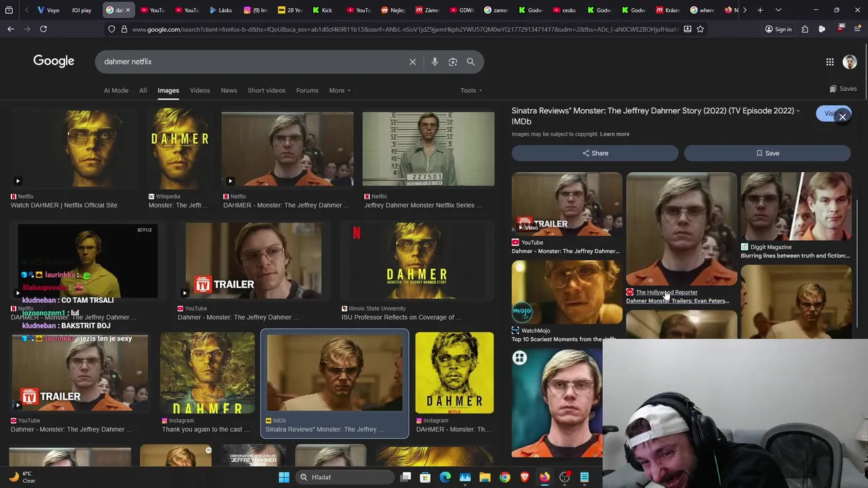
Task: Open the weather widget showing 6°C Clear
Action: pos(22,477)
